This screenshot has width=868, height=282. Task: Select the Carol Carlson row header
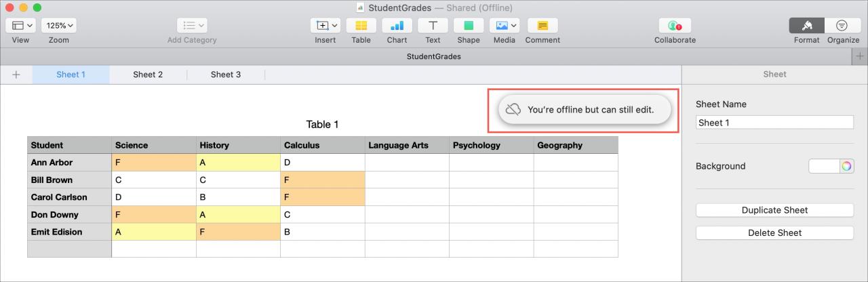click(69, 197)
